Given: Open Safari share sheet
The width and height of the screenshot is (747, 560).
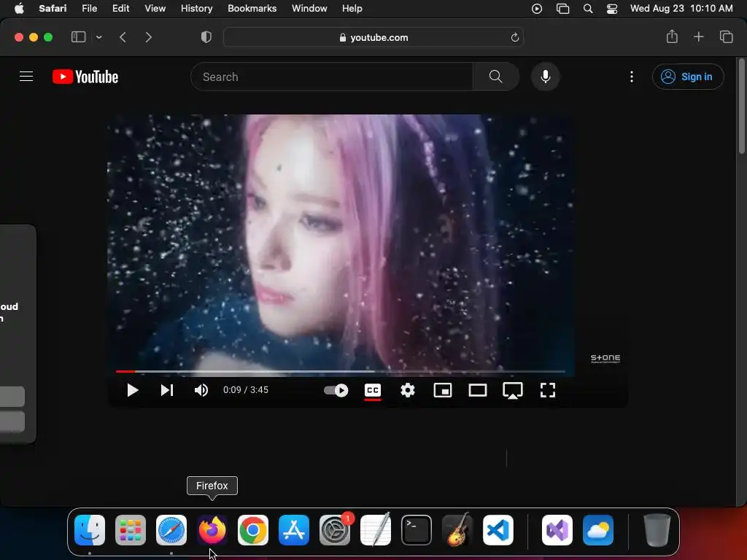Looking at the screenshot, I should tap(672, 36).
